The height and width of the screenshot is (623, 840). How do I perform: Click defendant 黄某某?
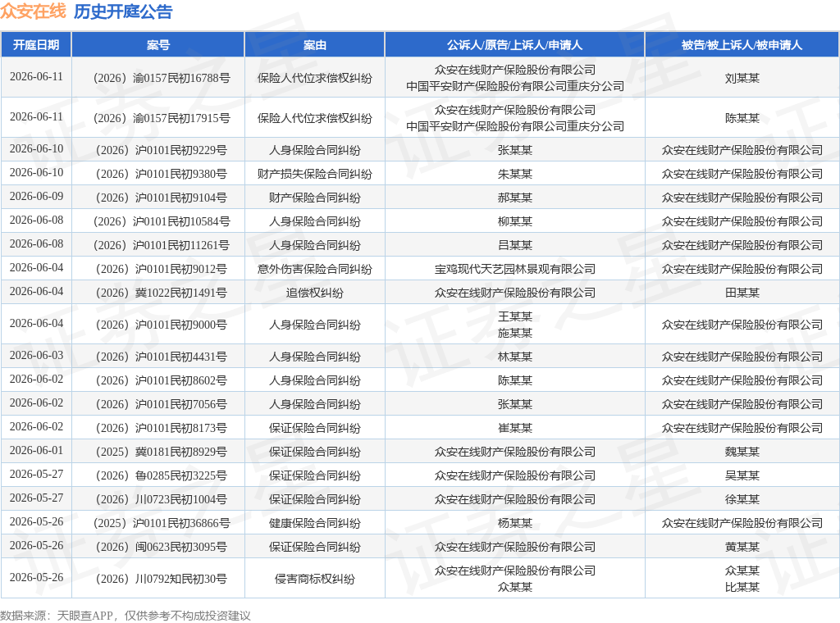click(x=742, y=547)
